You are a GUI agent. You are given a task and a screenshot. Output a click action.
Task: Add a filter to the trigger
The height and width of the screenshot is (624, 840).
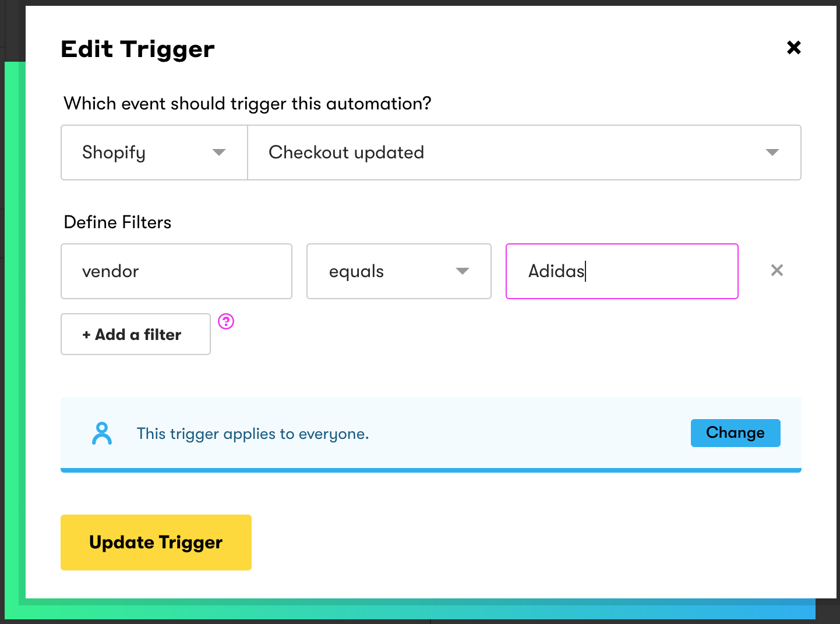pyautogui.click(x=136, y=334)
